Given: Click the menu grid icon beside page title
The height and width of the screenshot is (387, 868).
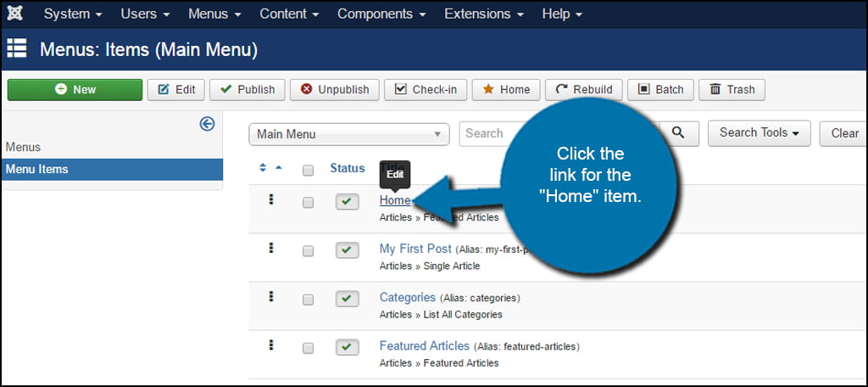Looking at the screenshot, I should click(17, 48).
